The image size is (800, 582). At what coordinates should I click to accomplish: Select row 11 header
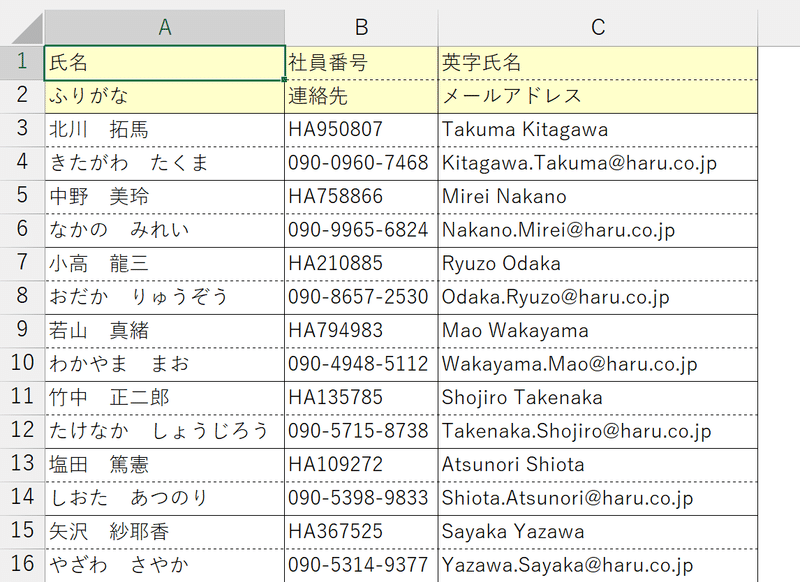click(22, 398)
